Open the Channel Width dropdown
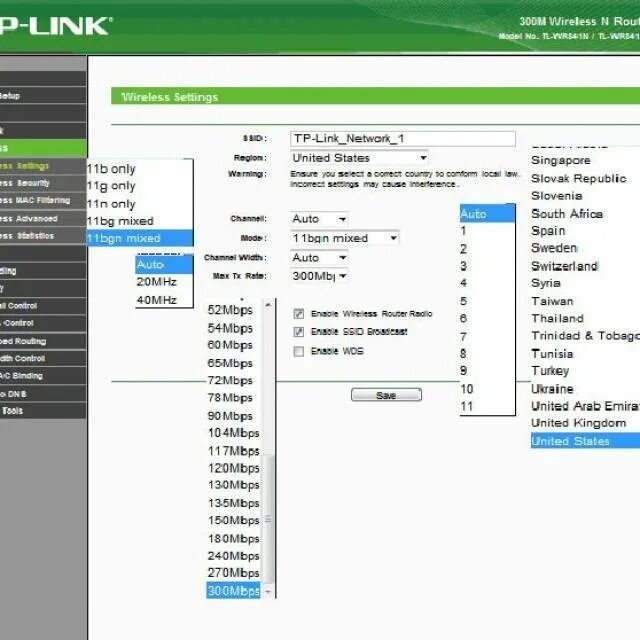The image size is (640, 640). point(319,258)
